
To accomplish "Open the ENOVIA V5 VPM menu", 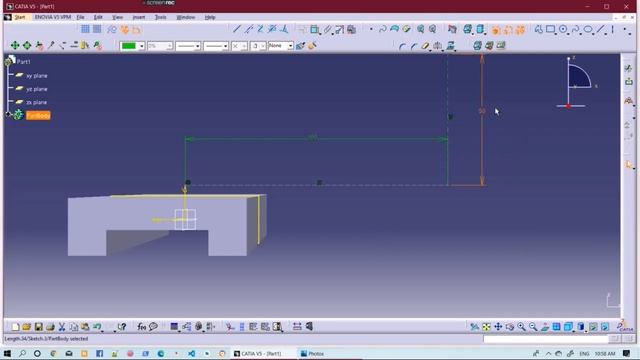I will pyautogui.click(x=53, y=17).
